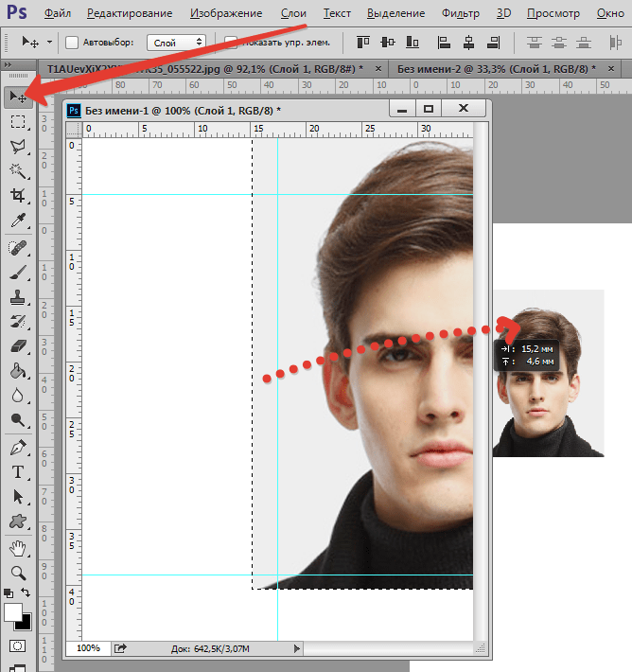Click the export icon in document status bar
632x672 pixels.
click(120, 648)
